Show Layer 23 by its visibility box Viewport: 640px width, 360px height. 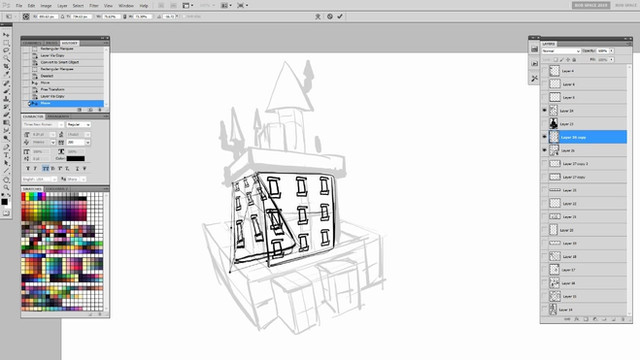544,123
